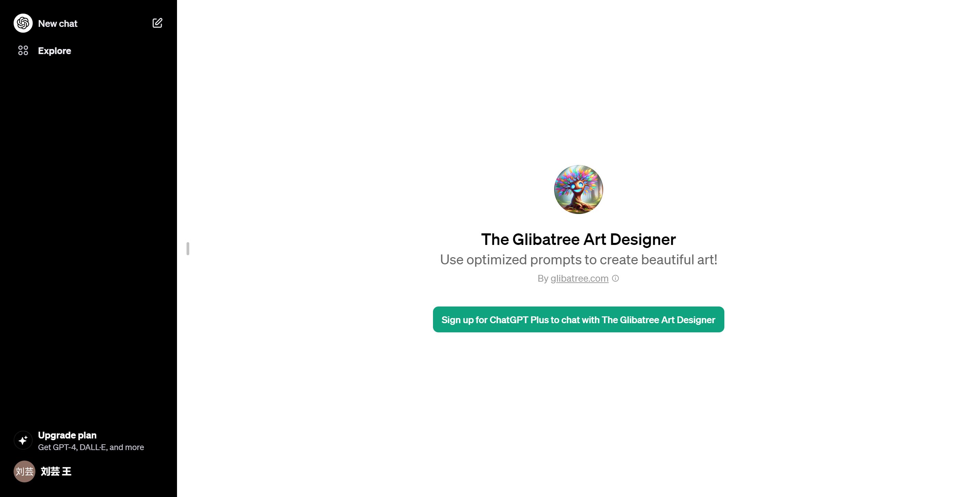Click the word Plus in the green button

click(x=540, y=320)
